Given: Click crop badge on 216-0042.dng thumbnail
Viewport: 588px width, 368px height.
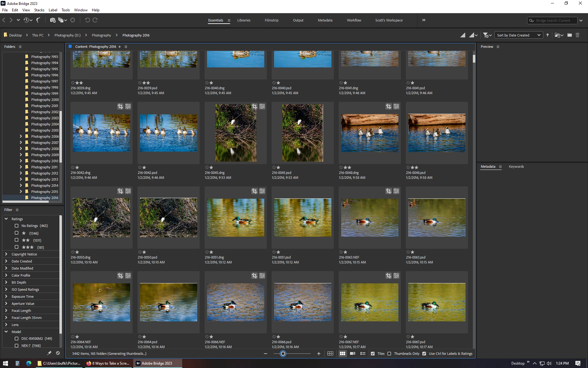Looking at the screenshot, I should click(120, 106).
